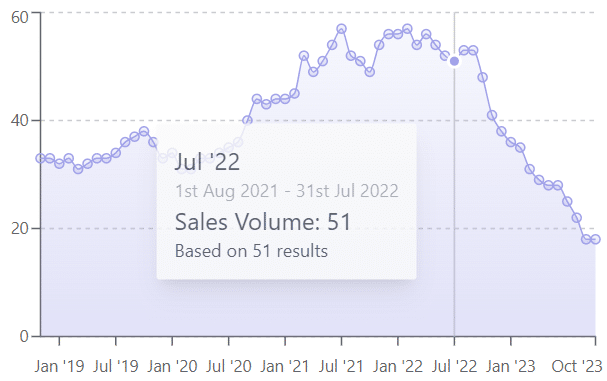Select the Jan '22 data point marker
The height and width of the screenshot is (381, 607).
pos(398,34)
